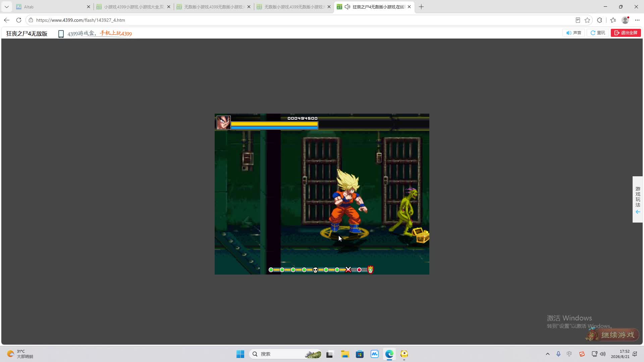Open network settings tray icon
Screen dimensions: 644x362
pyautogui.click(x=594, y=354)
